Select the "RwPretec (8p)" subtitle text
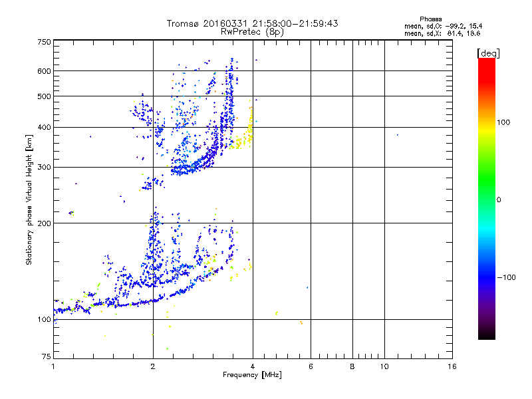 pos(252,32)
